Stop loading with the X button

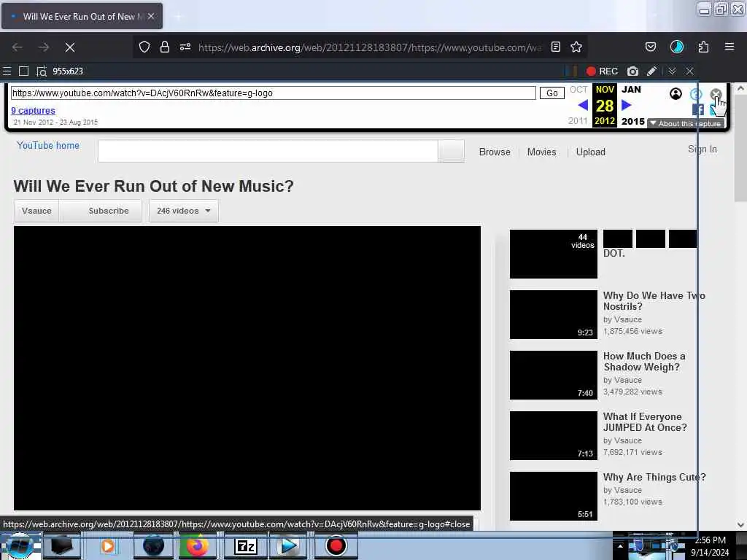point(70,47)
